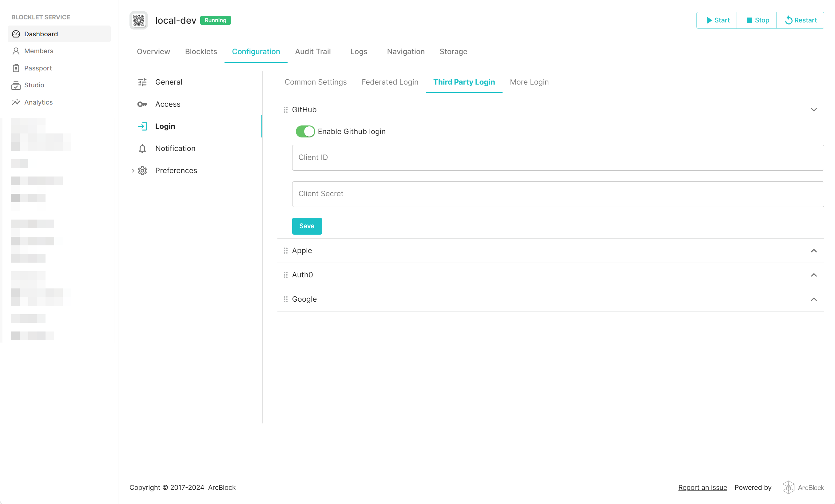Screen dimensions: 835x504
Task: Click the Restart button
Action: pos(801,20)
